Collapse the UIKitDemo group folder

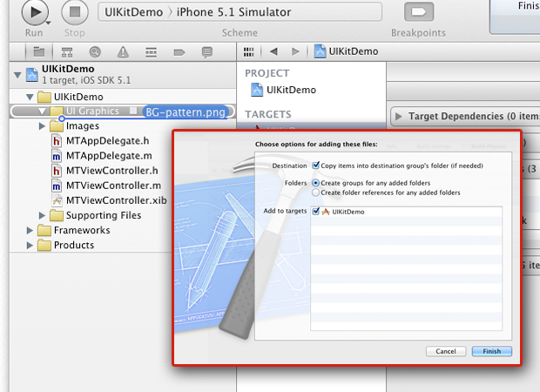tap(30, 98)
